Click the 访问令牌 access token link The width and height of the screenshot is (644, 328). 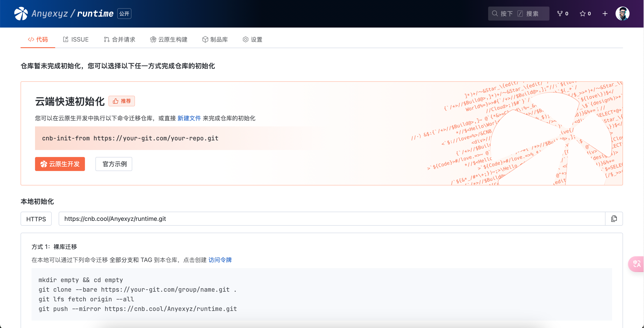[x=220, y=260]
